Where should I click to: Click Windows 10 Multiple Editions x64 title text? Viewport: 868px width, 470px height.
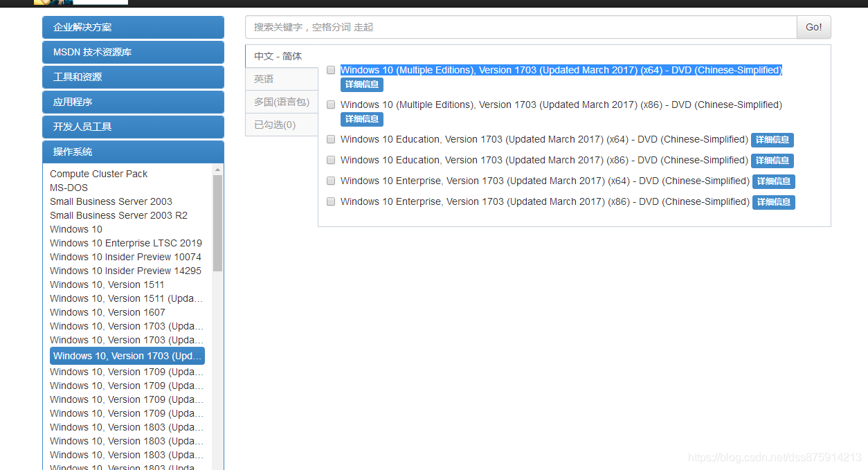(x=561, y=70)
